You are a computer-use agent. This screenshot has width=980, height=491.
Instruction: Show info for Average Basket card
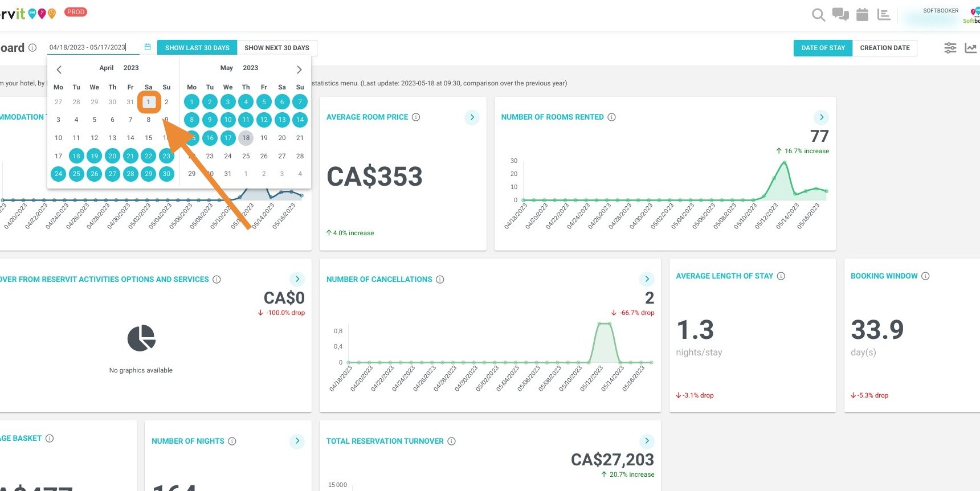[x=50, y=439]
